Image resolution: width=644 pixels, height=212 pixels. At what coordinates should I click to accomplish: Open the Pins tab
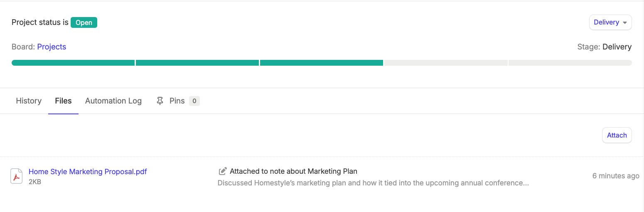point(178,101)
